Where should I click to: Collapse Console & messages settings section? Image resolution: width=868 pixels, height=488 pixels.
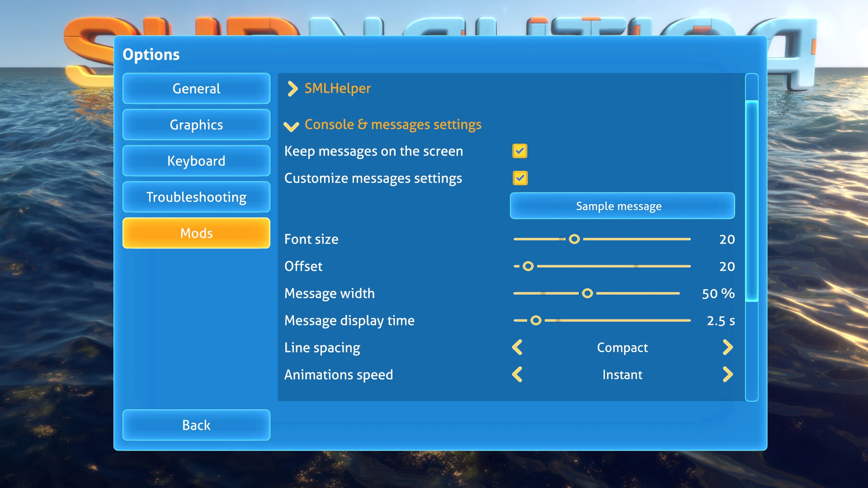tap(291, 126)
